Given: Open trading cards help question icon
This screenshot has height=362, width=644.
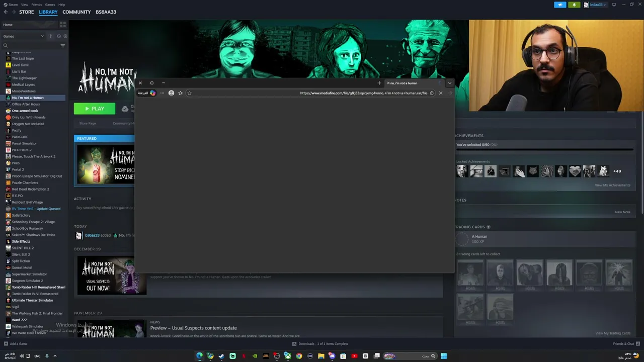Looking at the screenshot, I should click(489, 227).
